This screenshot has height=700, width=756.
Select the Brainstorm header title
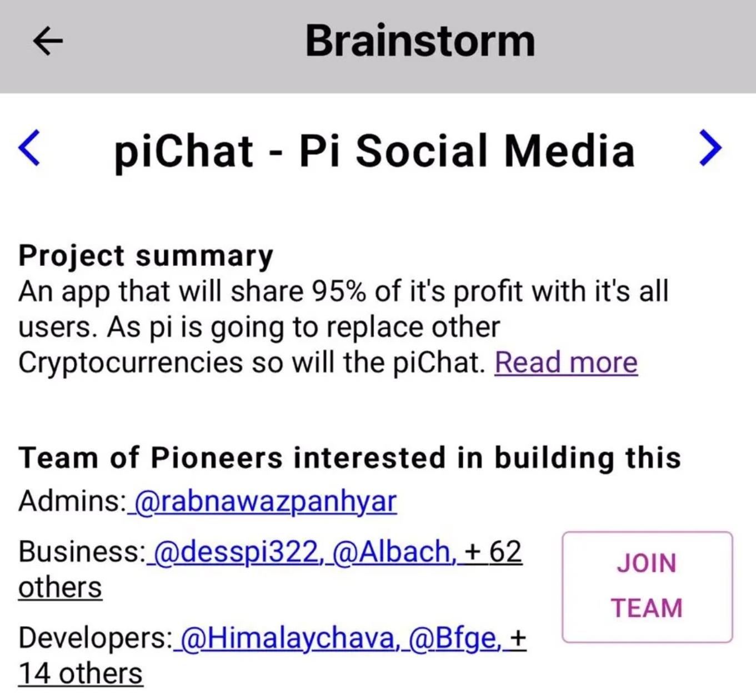coord(420,41)
